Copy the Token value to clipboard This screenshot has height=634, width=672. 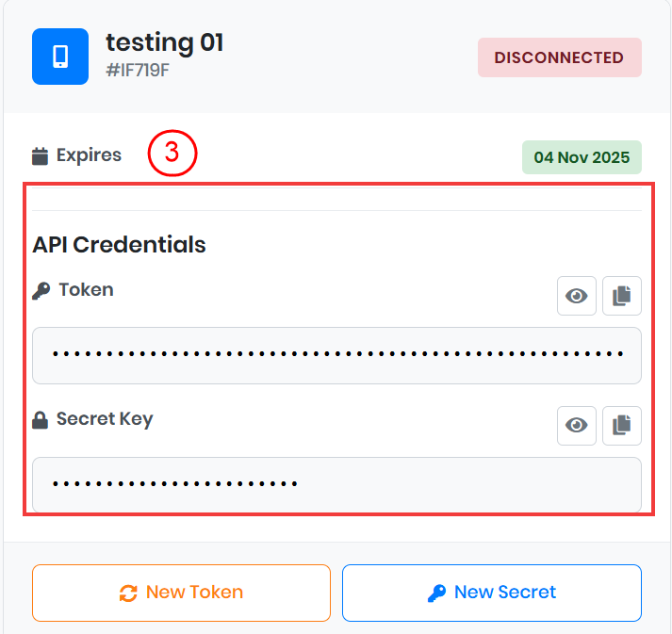[621, 296]
